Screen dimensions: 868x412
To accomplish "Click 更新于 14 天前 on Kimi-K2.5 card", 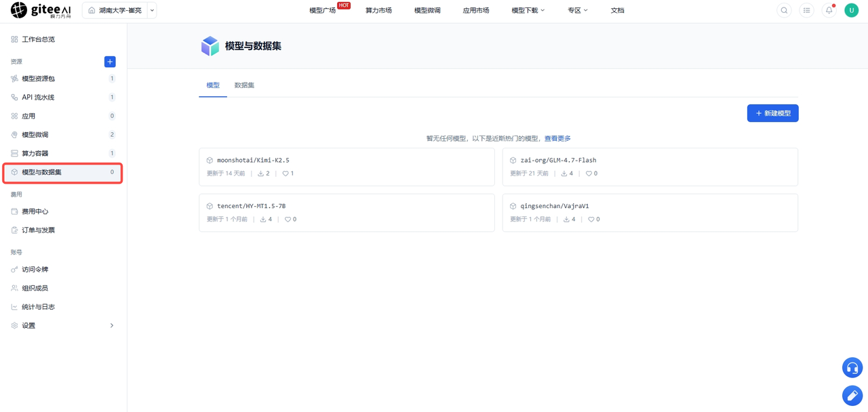I will coord(226,173).
